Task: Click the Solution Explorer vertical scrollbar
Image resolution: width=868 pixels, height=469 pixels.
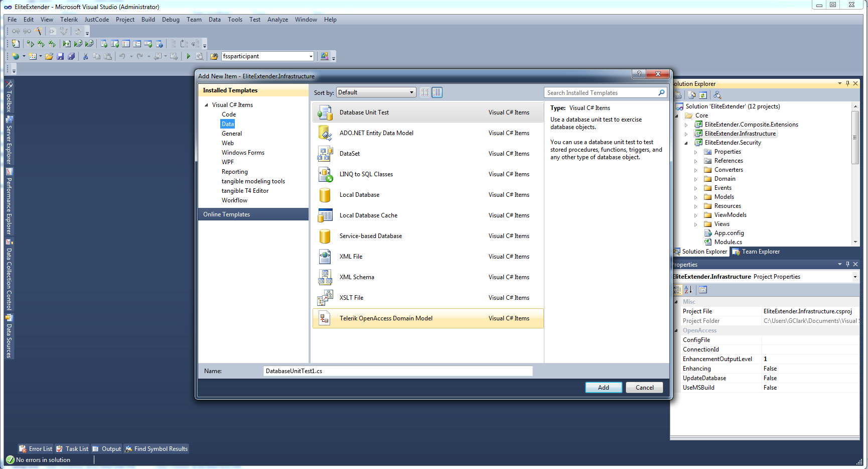Action: (855, 175)
